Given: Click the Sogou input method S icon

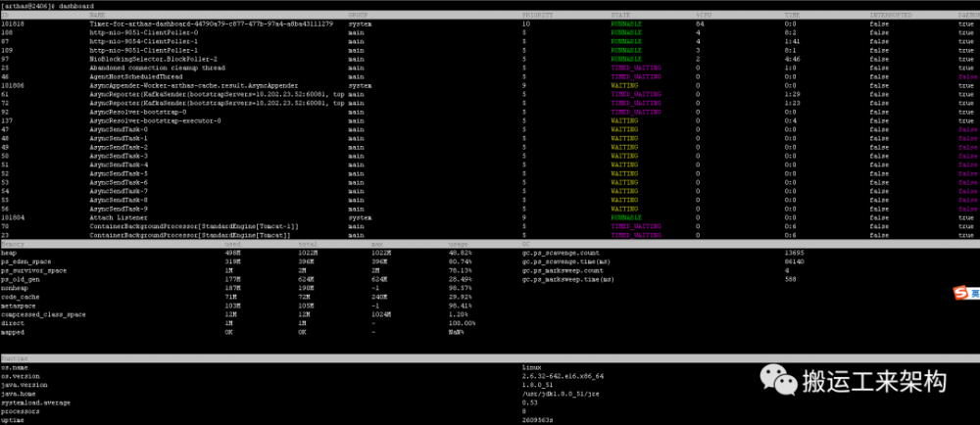Looking at the screenshot, I should [959, 294].
